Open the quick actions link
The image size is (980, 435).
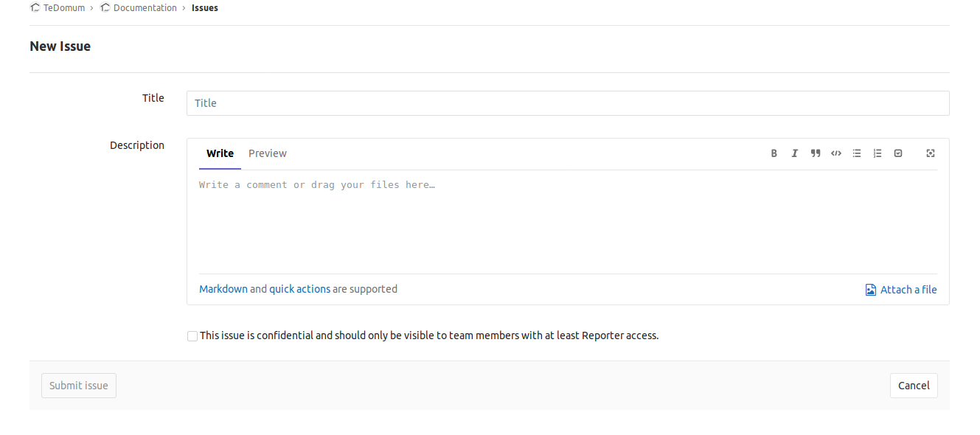point(299,289)
